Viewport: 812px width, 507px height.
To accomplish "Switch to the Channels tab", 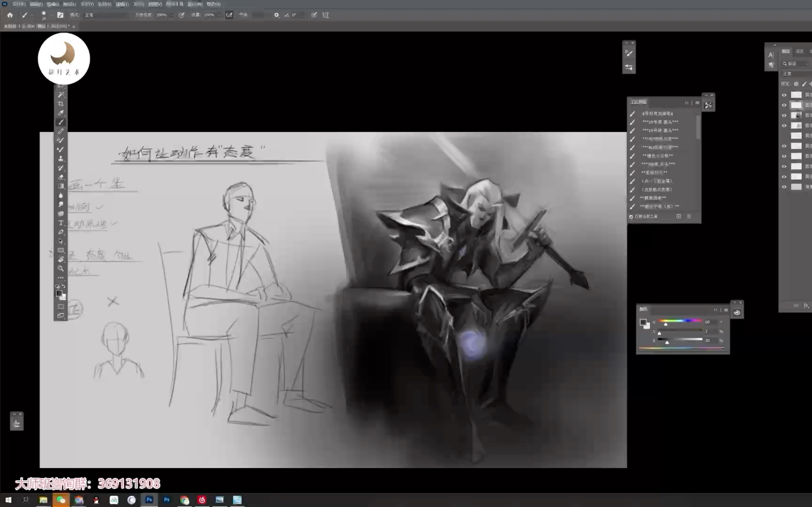I will (800, 51).
